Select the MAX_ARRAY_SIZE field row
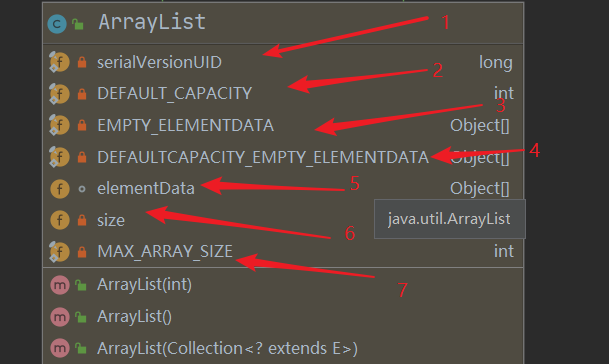Image resolution: width=609 pixels, height=364 pixels. (x=283, y=251)
